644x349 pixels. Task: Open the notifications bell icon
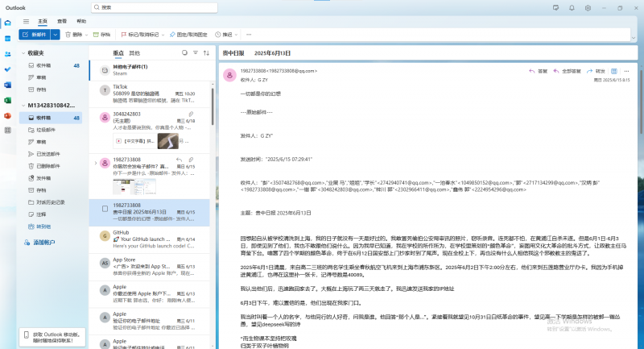click(x=572, y=8)
